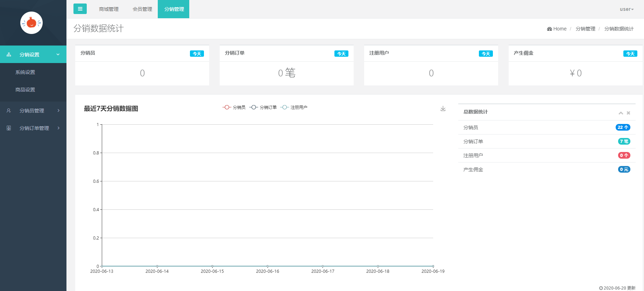The image size is (644, 291).
Task: Click the 0 个 注册用户 total badge
Action: (624, 155)
